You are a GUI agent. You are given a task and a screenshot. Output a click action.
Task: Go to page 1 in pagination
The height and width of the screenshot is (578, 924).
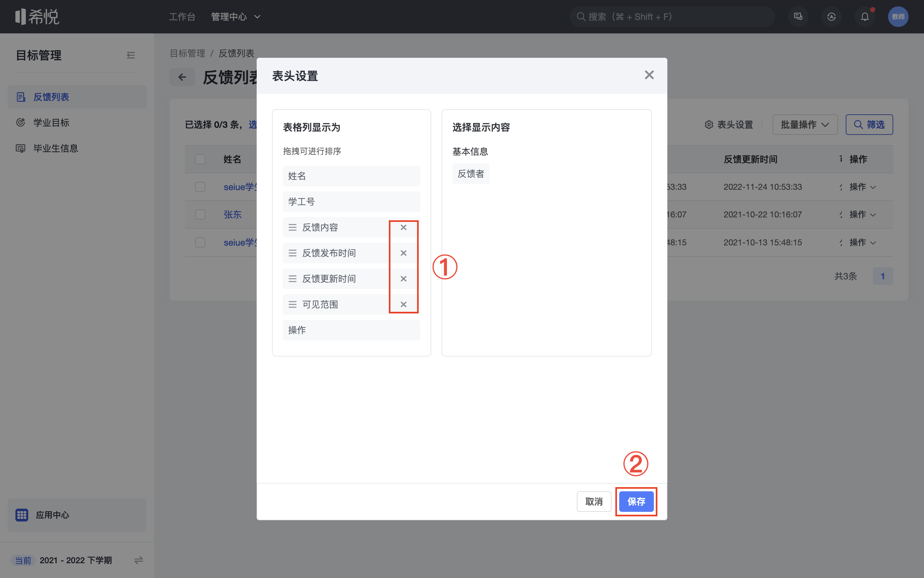pyautogui.click(x=882, y=276)
